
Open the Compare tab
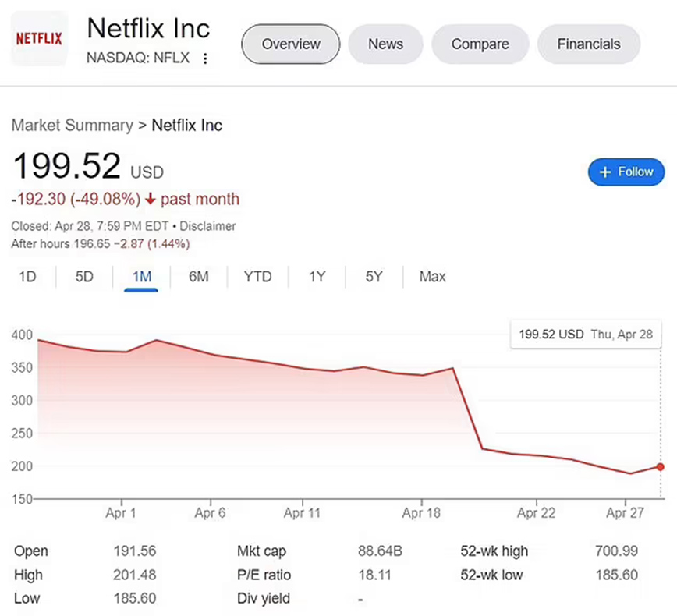(480, 44)
